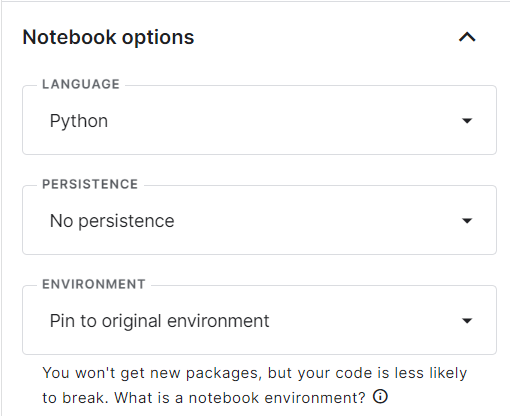This screenshot has width=510, height=416.
Task: Click the LANGUAGE field label
Action: point(81,84)
